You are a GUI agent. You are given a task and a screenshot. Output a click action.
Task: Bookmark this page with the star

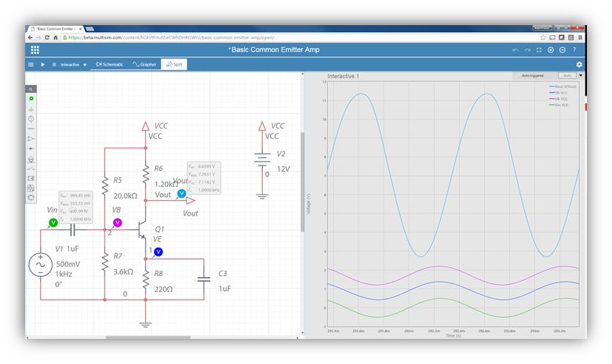[x=543, y=38]
